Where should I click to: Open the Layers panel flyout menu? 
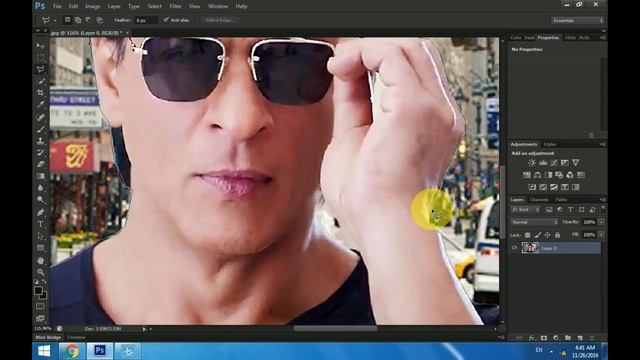(x=602, y=200)
